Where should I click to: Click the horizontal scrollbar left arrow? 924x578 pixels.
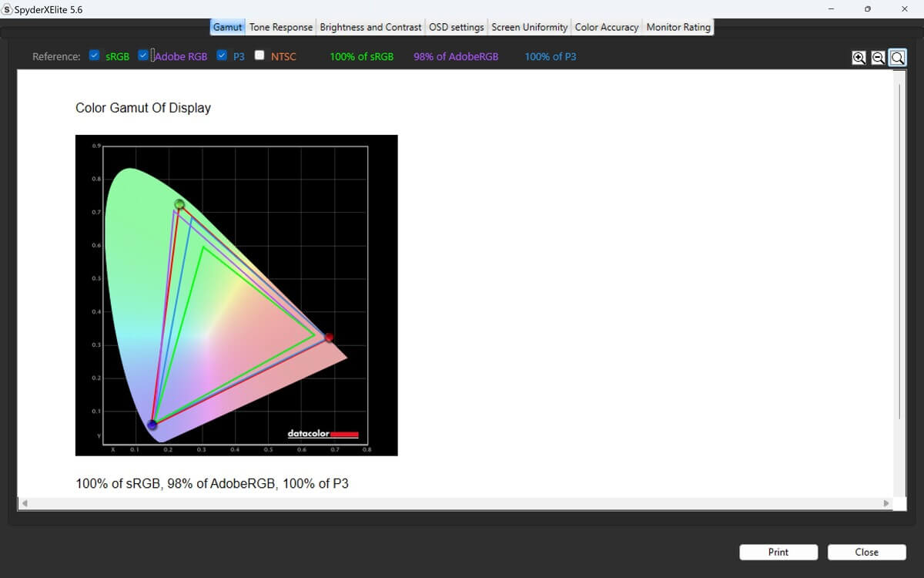pos(24,503)
